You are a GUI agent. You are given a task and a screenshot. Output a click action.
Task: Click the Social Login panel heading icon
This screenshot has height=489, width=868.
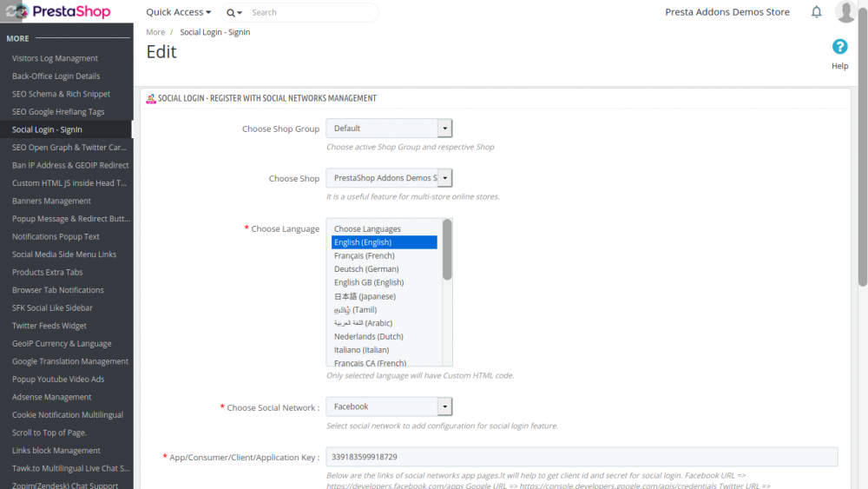150,98
